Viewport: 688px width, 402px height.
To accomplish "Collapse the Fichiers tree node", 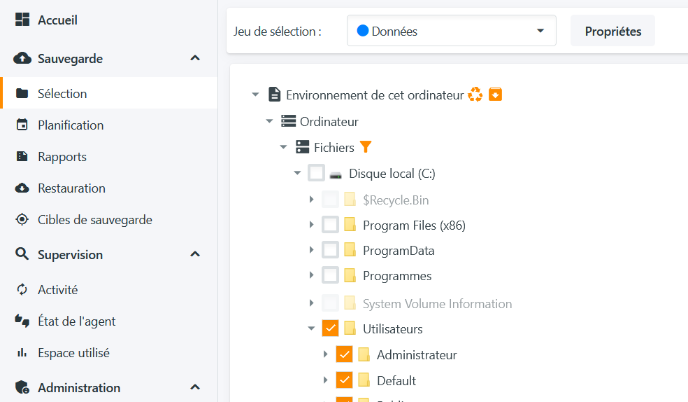I will [x=283, y=147].
